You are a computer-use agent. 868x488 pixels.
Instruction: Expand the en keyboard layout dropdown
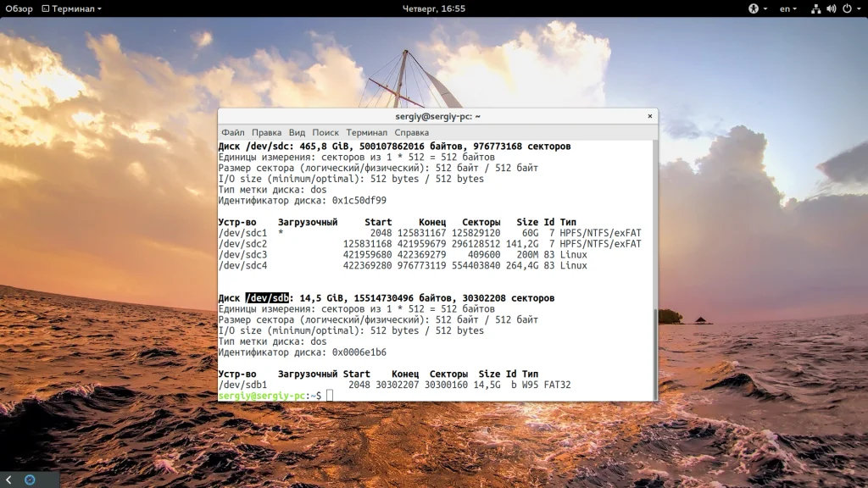pyautogui.click(x=787, y=8)
